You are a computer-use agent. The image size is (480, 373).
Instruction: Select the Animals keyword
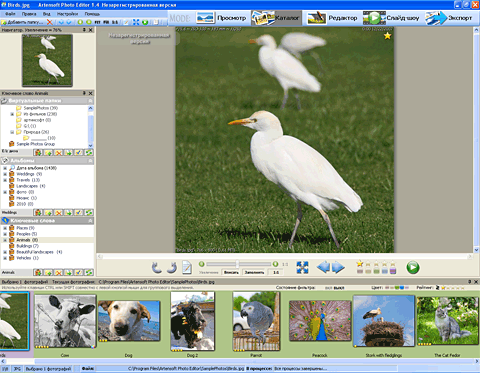(27, 240)
